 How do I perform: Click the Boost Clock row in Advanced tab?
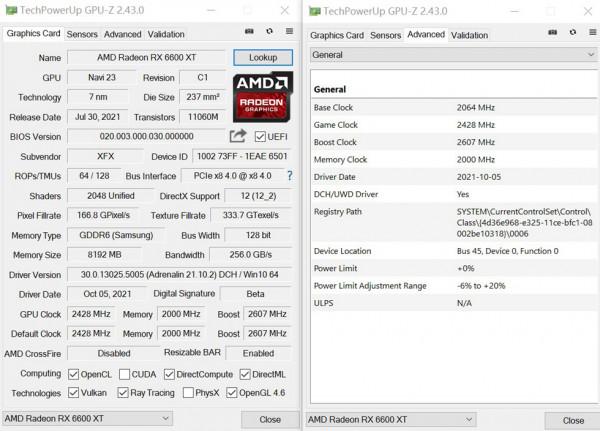(x=454, y=142)
